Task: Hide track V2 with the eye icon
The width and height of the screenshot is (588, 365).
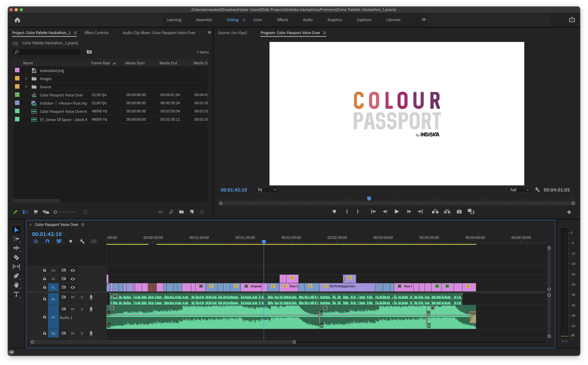Action: click(x=73, y=279)
